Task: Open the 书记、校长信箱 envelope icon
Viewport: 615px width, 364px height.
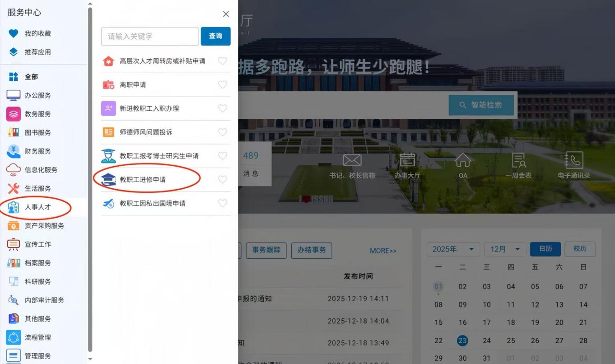Action: 352,160
